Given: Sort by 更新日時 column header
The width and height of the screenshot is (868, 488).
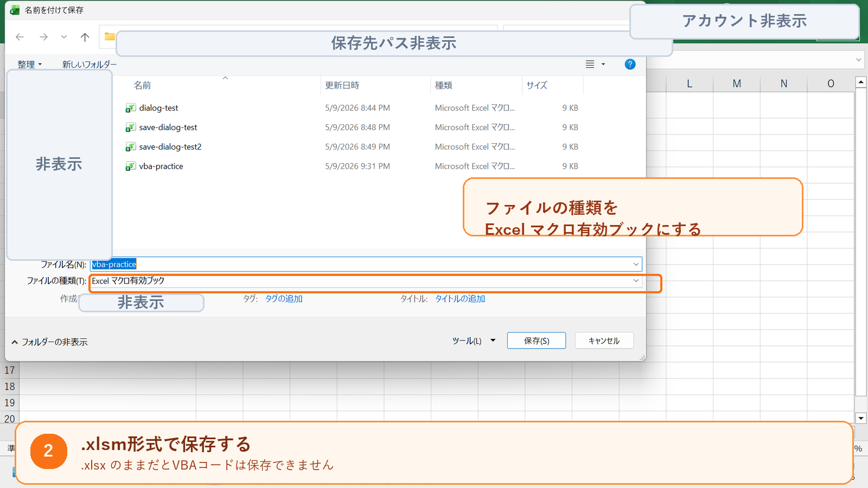Looking at the screenshot, I should (x=342, y=85).
